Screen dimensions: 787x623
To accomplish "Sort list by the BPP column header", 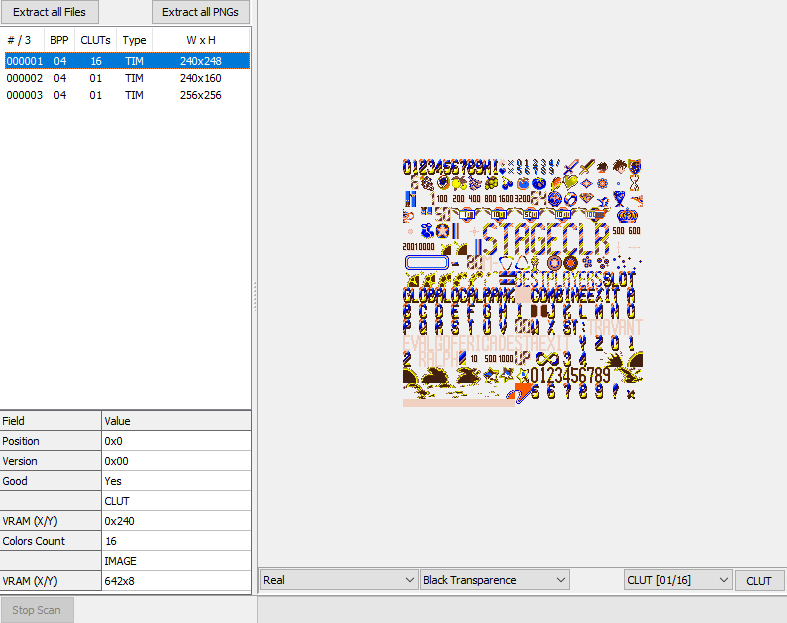I will [x=59, y=40].
